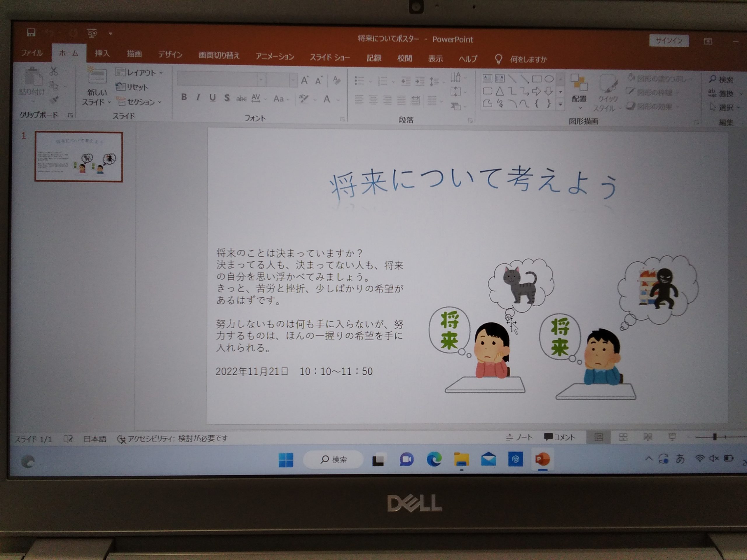The height and width of the screenshot is (560, 747).
Task: Open the Design (デザイン) ribbon tab
Action: tap(170, 55)
